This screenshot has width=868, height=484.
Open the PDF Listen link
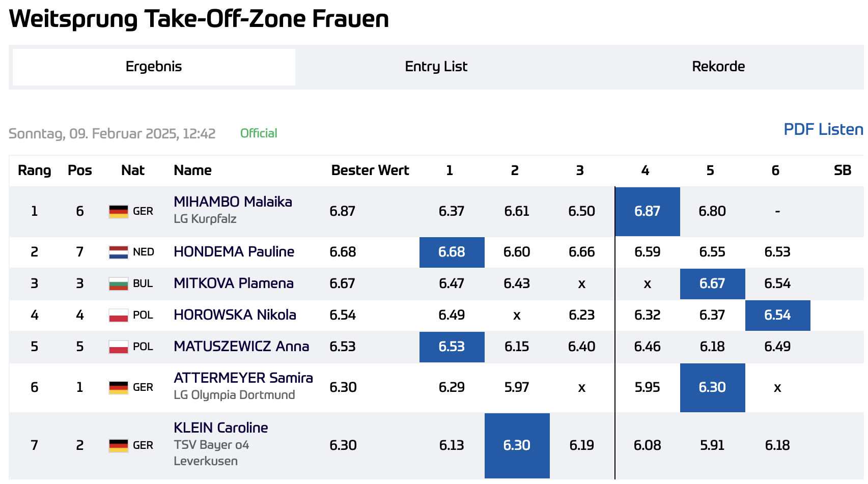click(823, 129)
